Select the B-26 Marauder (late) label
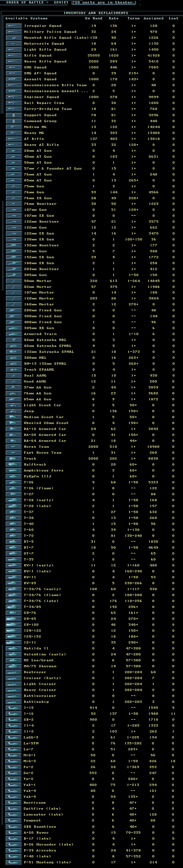The image size is (183, 868). click(x=48, y=844)
